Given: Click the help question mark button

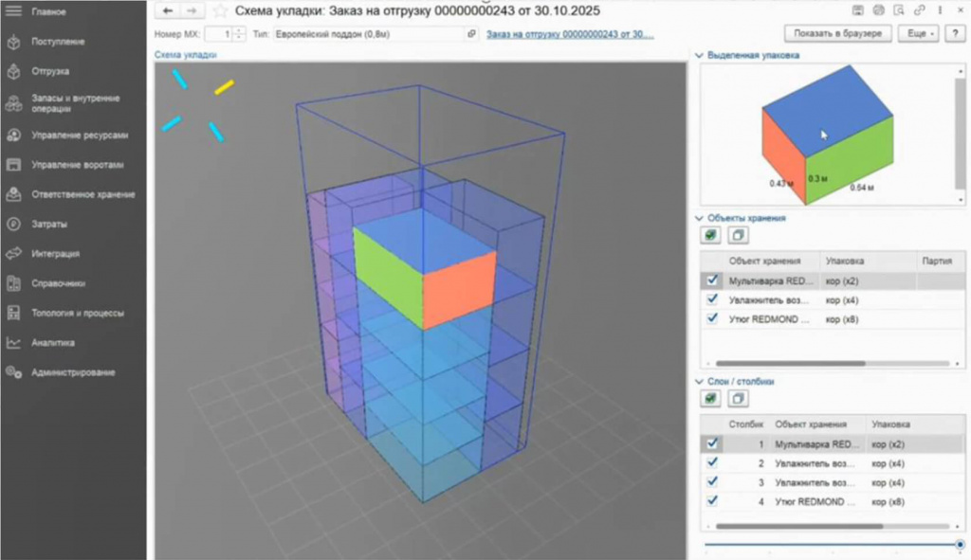Looking at the screenshot, I should point(955,33).
